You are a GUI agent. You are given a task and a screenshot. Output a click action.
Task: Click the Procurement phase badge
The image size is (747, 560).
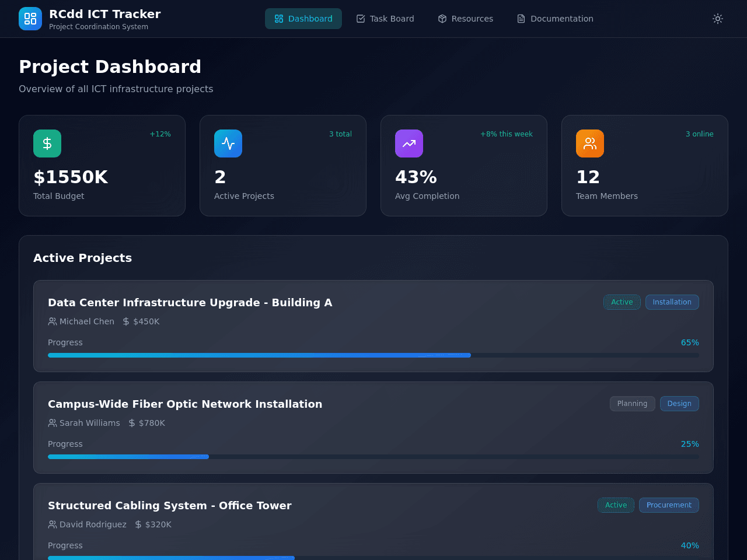[x=669, y=505]
